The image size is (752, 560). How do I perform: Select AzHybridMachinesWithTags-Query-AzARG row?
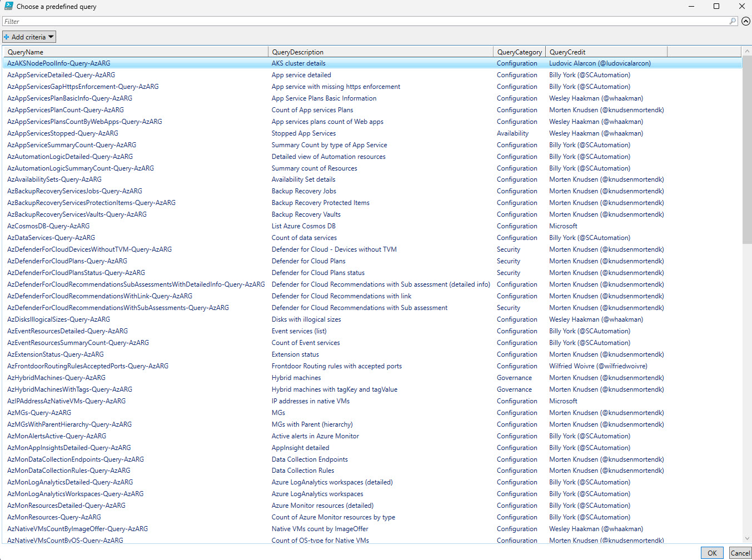[x=372, y=389]
